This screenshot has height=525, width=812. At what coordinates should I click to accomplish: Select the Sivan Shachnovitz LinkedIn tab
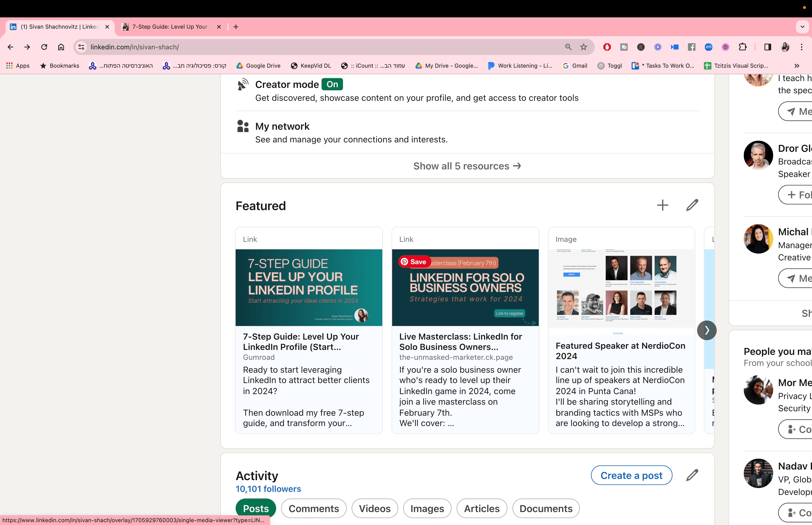tap(60, 27)
